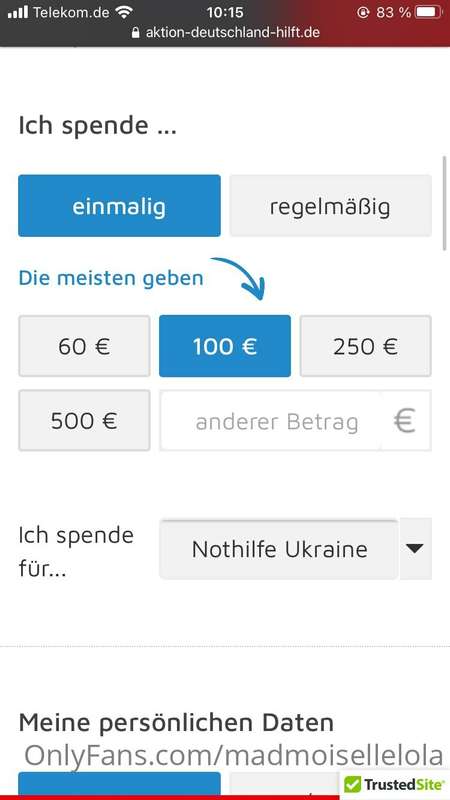The image size is (450, 800).
Task: Tap the battery icon in status bar
Action: [429, 12]
